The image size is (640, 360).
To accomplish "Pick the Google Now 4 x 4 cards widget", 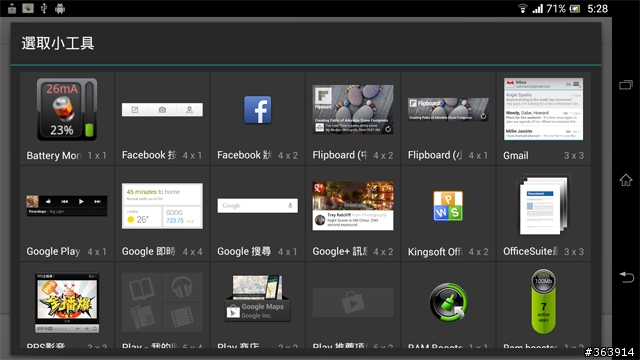I will [x=162, y=206].
